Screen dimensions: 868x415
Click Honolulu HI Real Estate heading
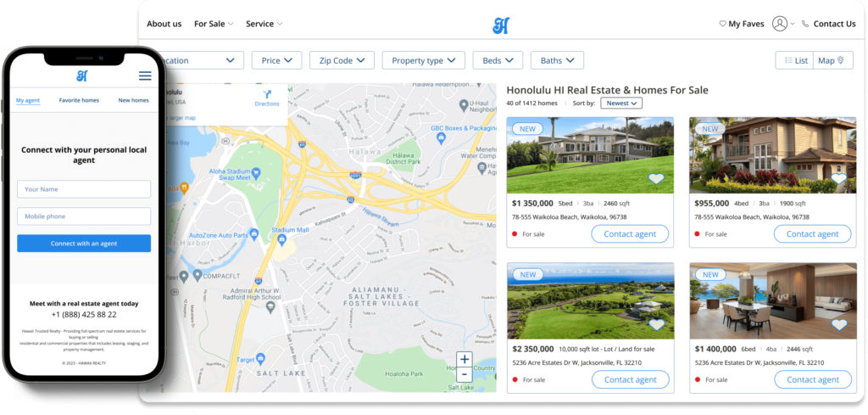pyautogui.click(x=607, y=90)
